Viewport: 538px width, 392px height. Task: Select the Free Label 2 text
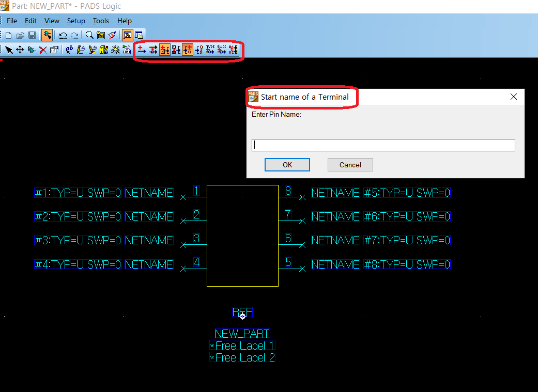pos(242,357)
